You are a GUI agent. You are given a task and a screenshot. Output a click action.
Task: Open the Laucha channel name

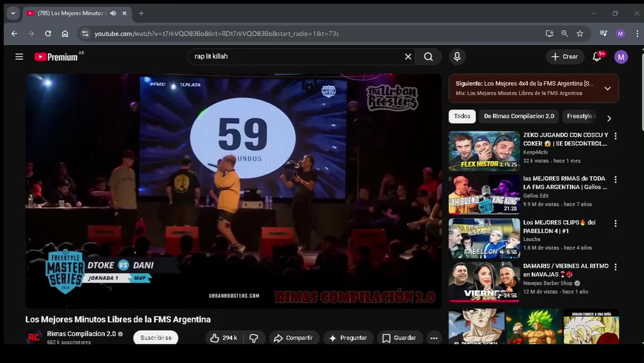click(x=532, y=239)
